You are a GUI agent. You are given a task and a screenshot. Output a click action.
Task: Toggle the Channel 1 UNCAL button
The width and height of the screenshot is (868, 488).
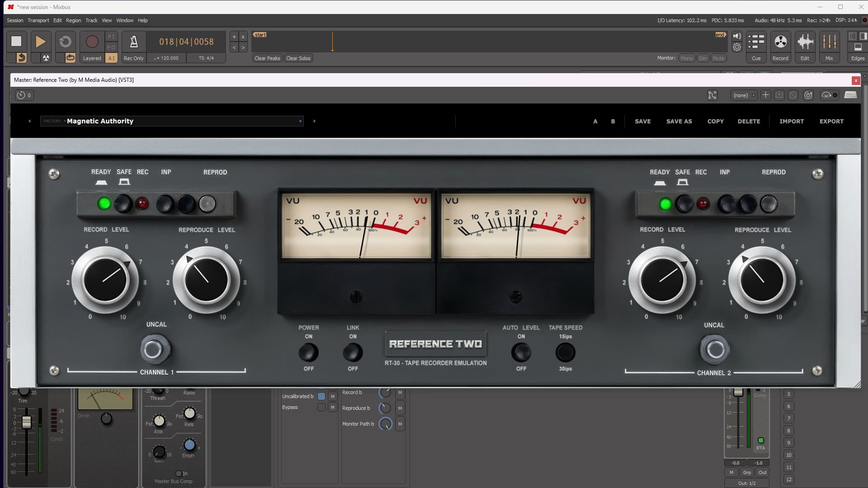point(154,349)
